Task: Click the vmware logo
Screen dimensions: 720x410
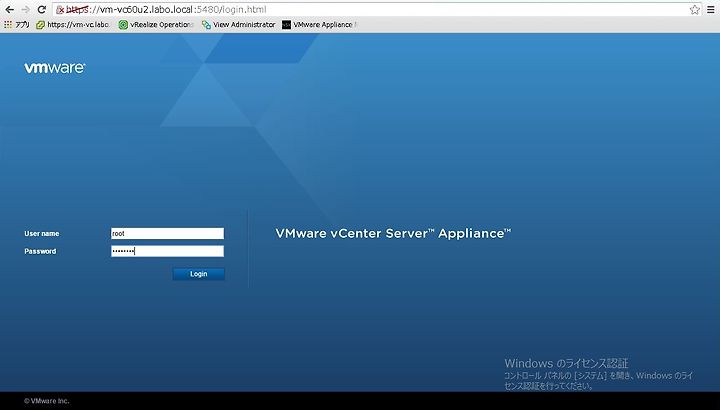Action: 55,68
